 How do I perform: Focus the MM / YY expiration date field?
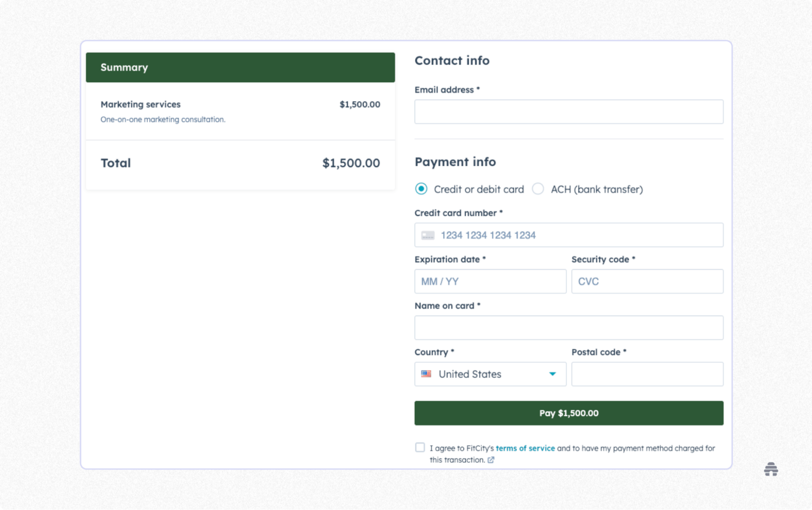[490, 281]
